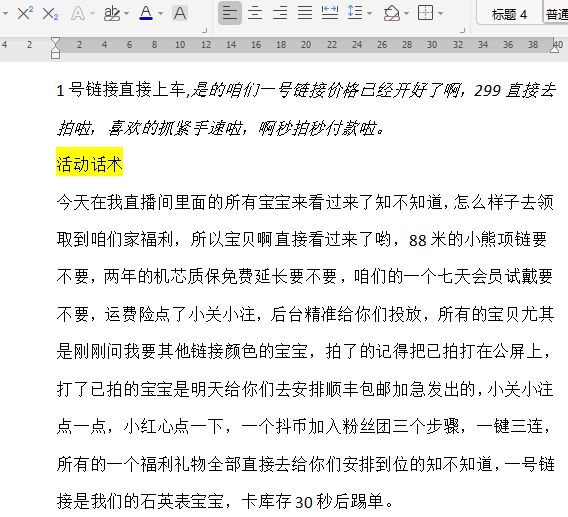Image resolution: width=568 pixels, height=517 pixels.
Task: Apply text highlight with the ab pen
Action: click(112, 14)
